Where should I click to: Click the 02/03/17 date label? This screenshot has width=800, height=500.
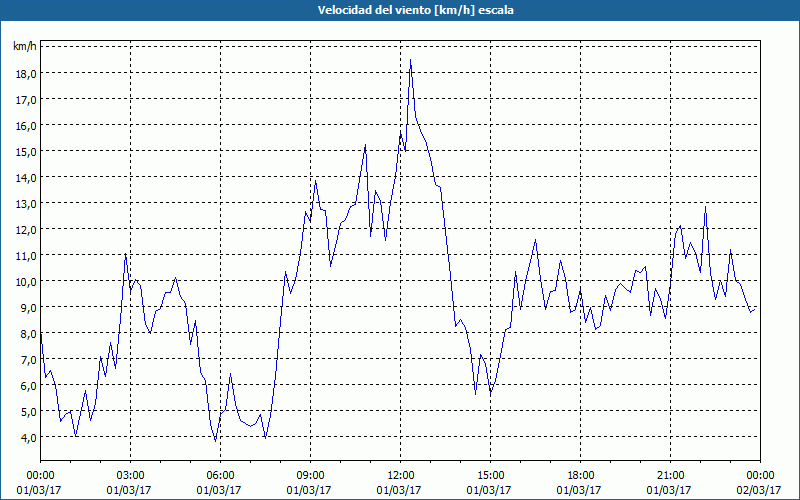point(759,490)
